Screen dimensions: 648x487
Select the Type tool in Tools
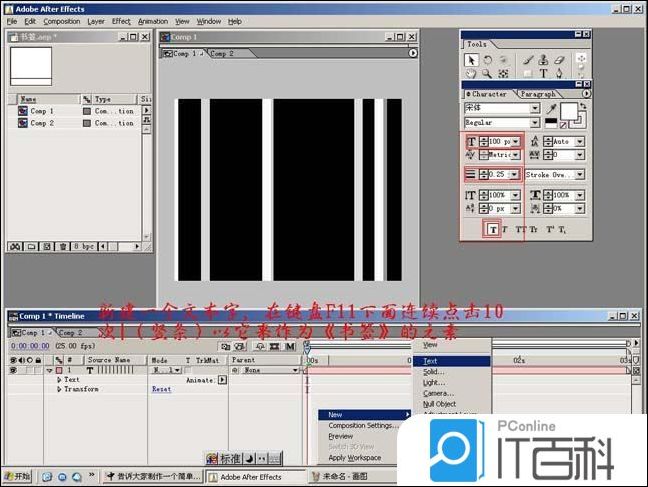point(544,74)
